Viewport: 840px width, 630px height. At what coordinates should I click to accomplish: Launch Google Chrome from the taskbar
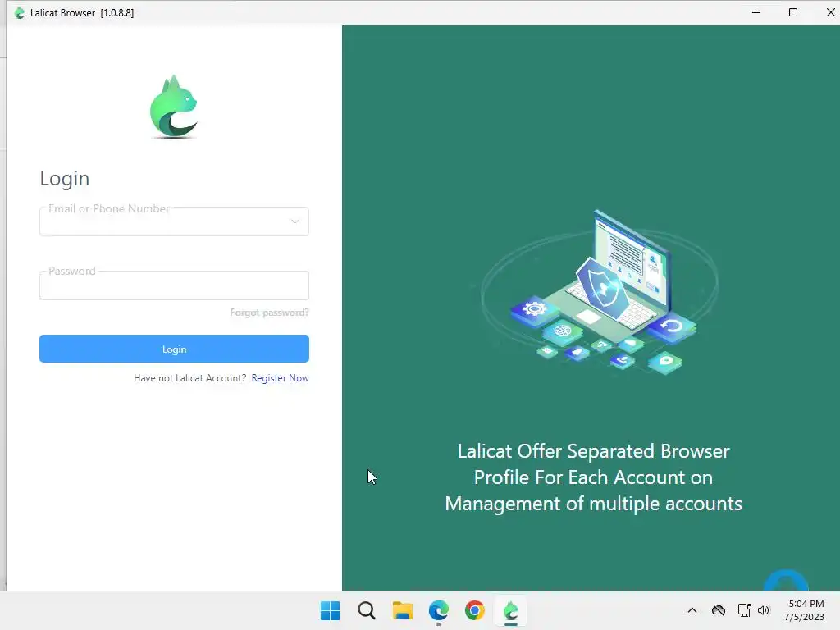point(475,610)
